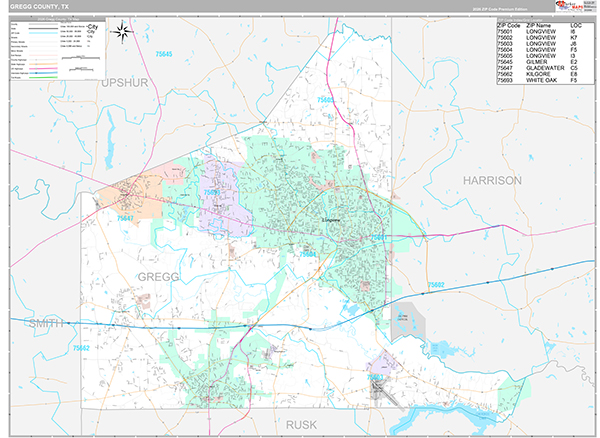This screenshot has width=600, height=438.
Task: Select the 75647 Gladewater table row
Action: click(540, 68)
